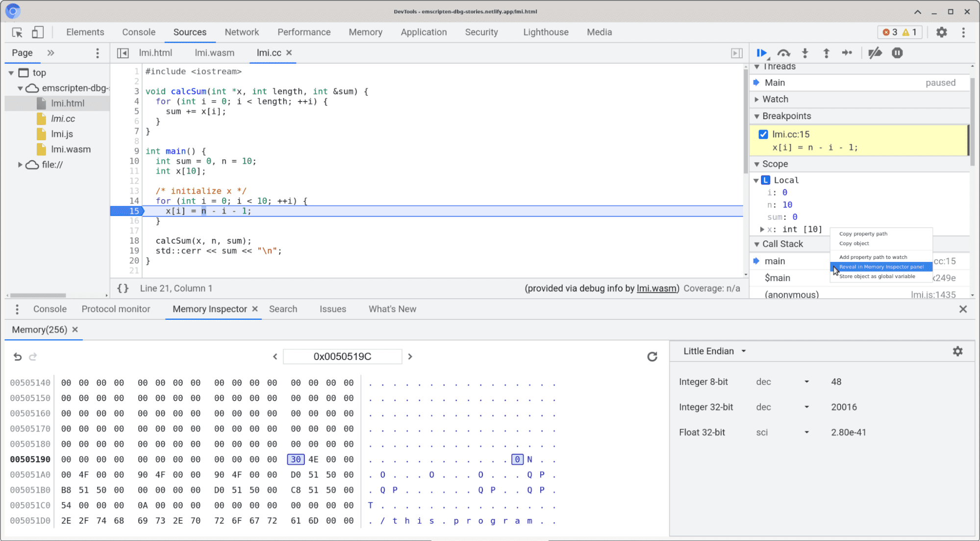
Task: Click the Step into next function call icon
Action: tap(805, 52)
